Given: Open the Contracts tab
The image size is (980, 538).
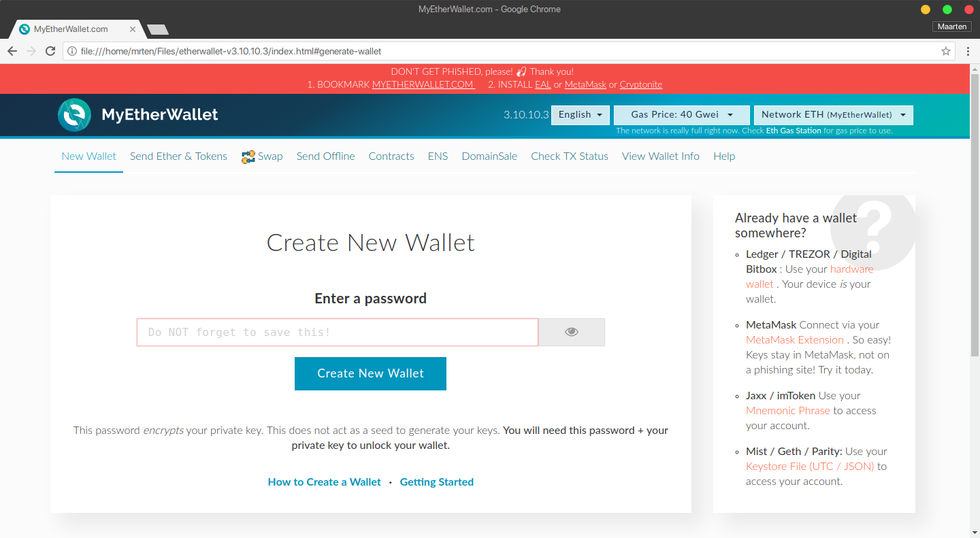Looking at the screenshot, I should [x=391, y=156].
